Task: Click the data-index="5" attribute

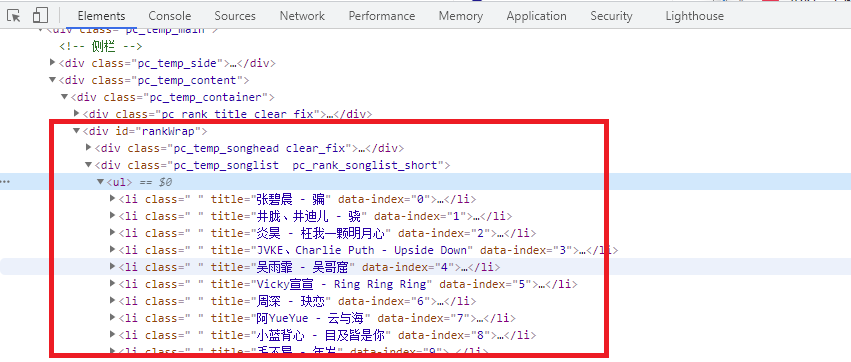Action: [486, 284]
